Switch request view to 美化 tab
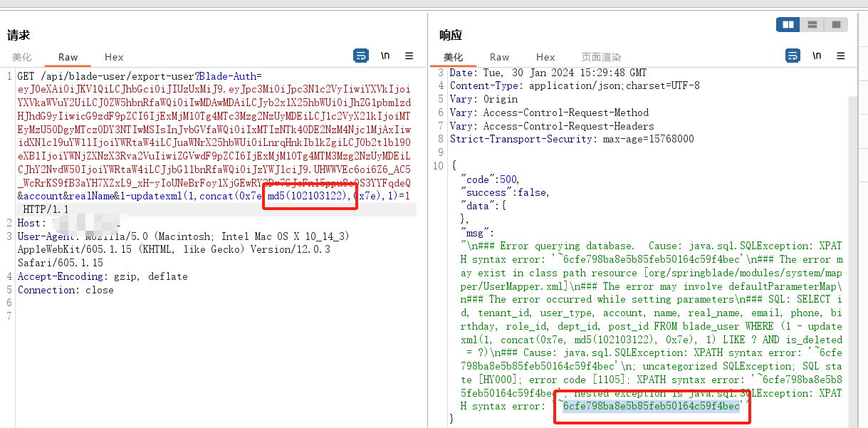The height and width of the screenshot is (428, 868). pos(21,57)
